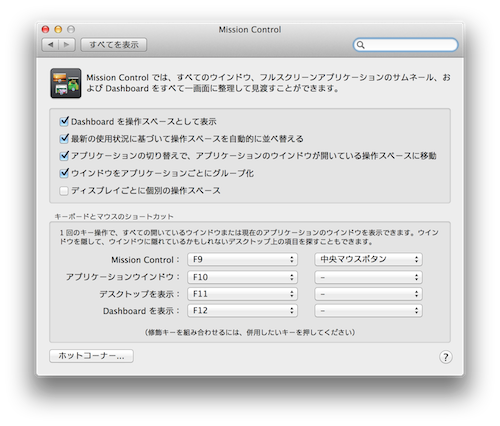Open the デスクトップを表示 F11 key dropdown

click(x=242, y=294)
